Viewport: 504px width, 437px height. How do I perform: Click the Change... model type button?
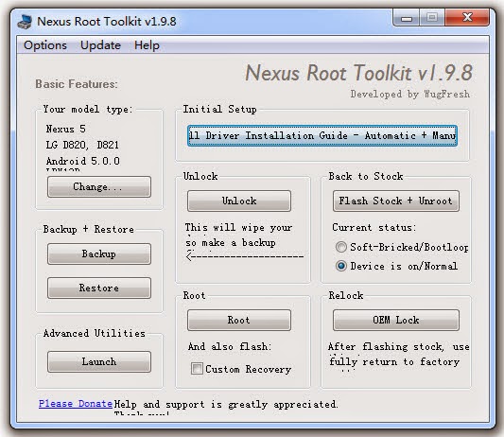(x=99, y=187)
